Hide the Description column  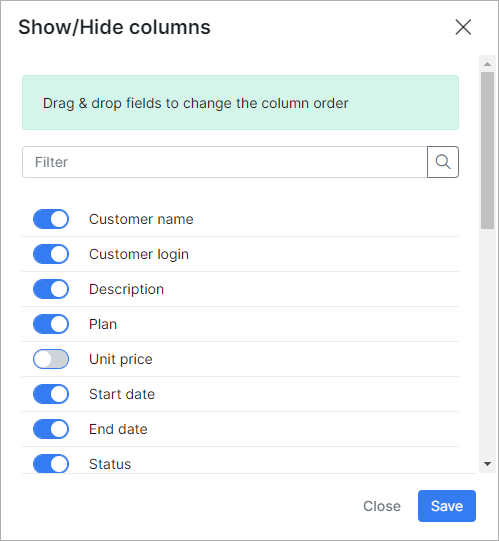point(51,289)
